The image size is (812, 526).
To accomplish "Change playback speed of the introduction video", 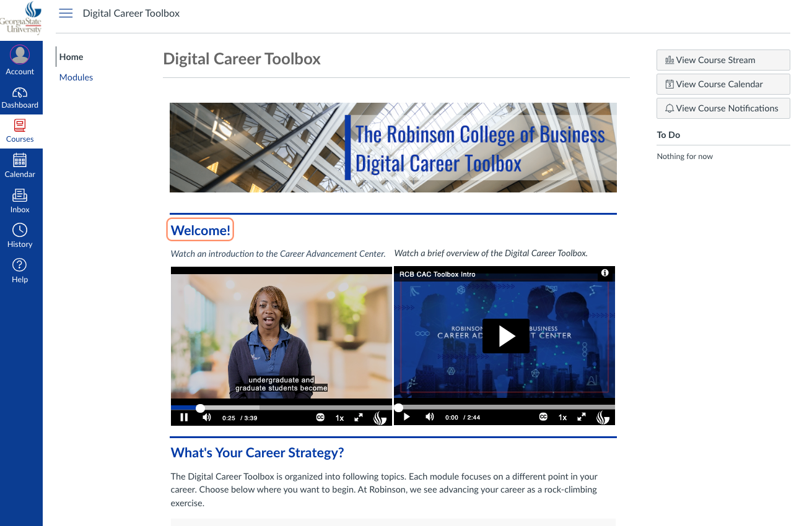I will (x=339, y=418).
